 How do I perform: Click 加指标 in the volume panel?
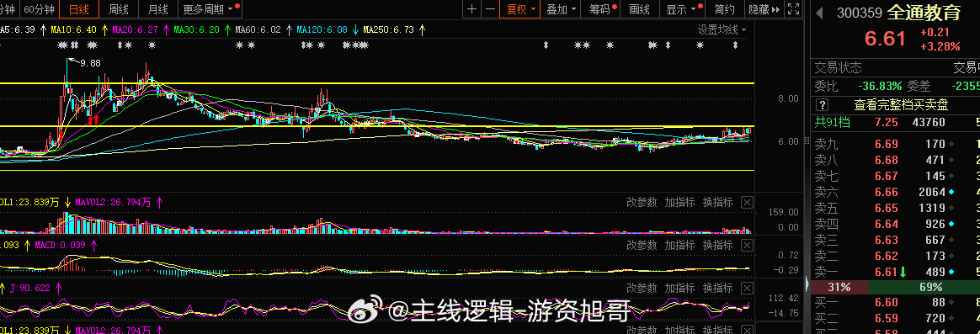point(680,202)
